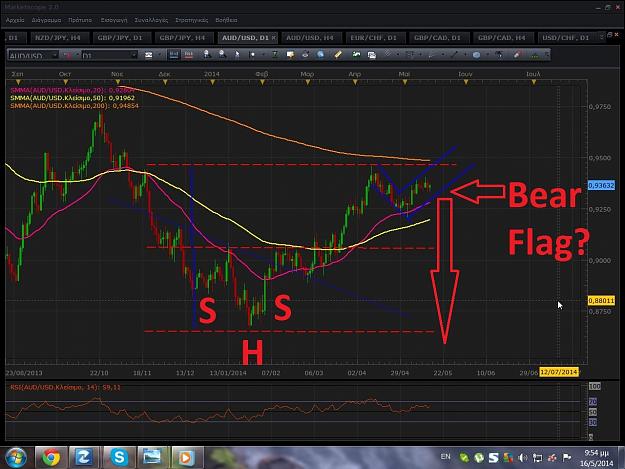Switch to the GBP/JPY, D1 tab
The image size is (625, 469).
(120, 38)
